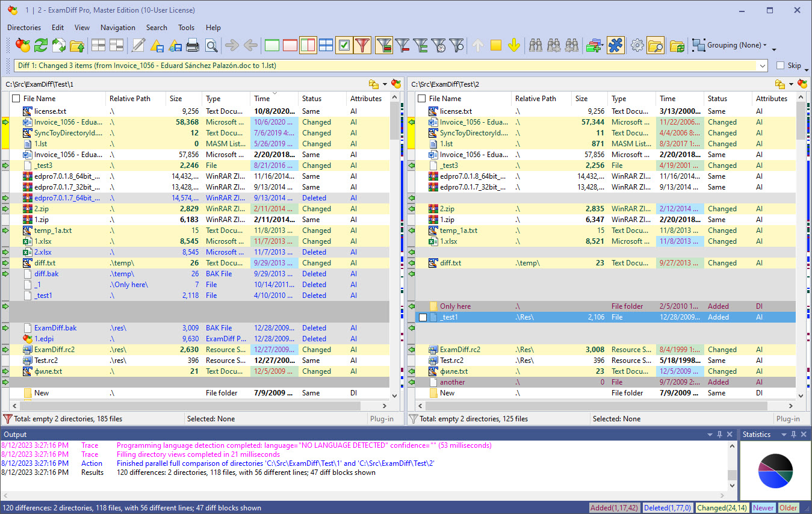Toggle left pane filter funnel in status bar
This screenshot has width=812, height=514.
(x=8, y=419)
